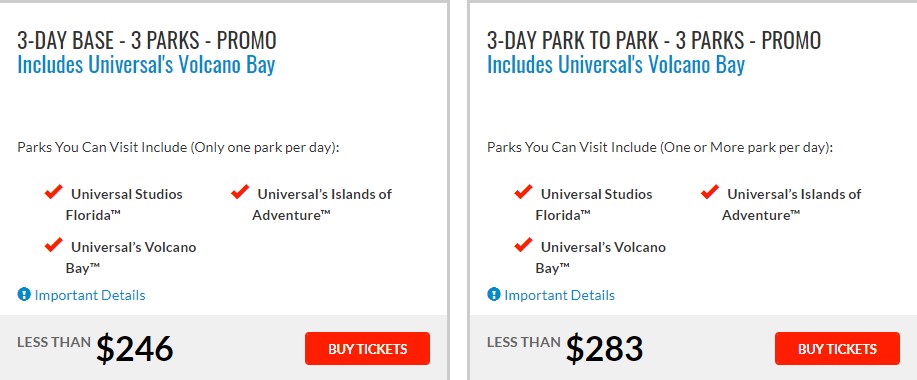The width and height of the screenshot is (917, 380).
Task: Click the blue Volcano Bay subtitle in the Base card
Action: click(x=146, y=65)
